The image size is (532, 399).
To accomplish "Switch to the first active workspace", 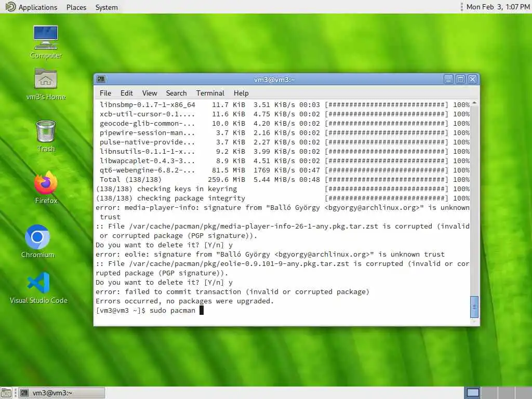I will 473,393.
